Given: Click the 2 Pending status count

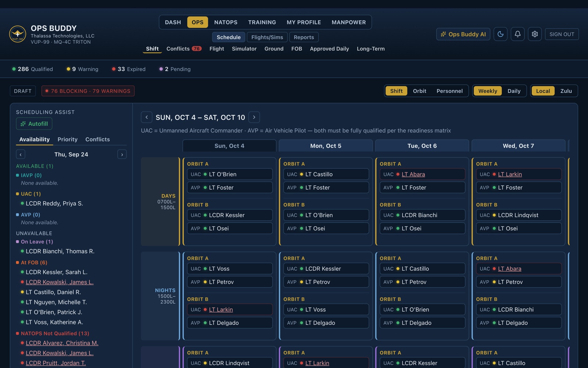Looking at the screenshot, I should coord(175,69).
